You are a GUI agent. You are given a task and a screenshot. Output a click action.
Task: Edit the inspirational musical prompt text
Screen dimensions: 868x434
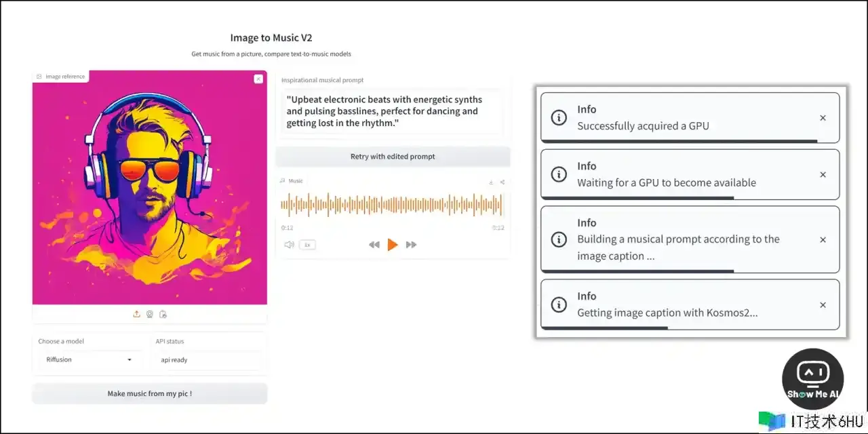click(x=392, y=112)
